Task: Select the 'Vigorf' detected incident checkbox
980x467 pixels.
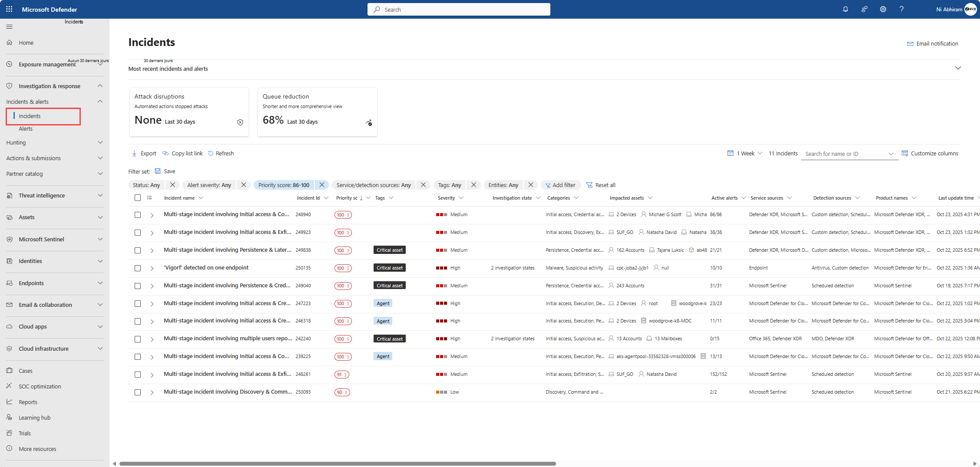Action: tap(138, 268)
